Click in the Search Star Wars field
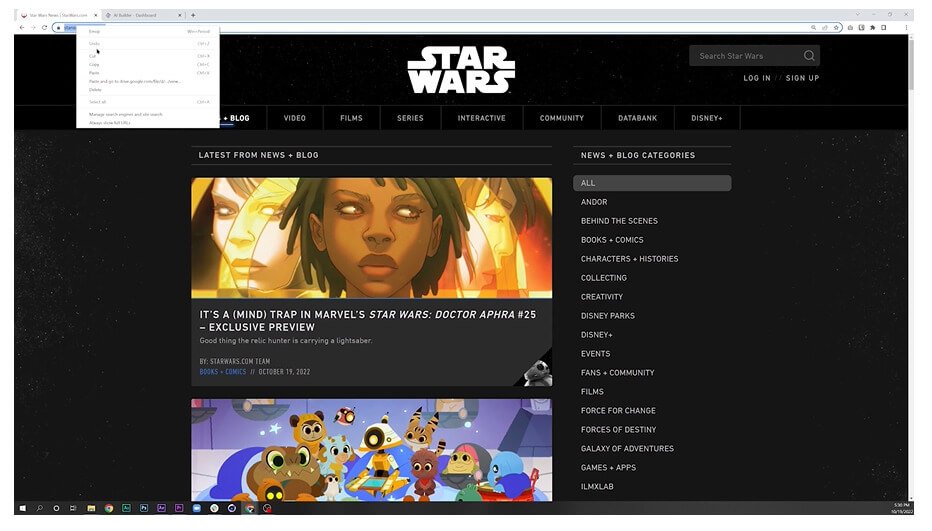932x531 pixels. [745, 56]
